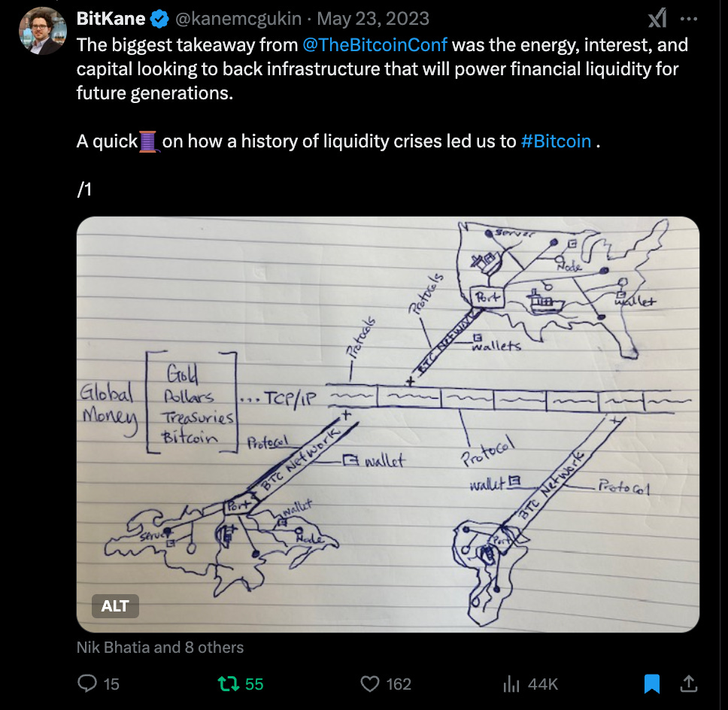
Task: Click the BitKane display name
Action: pos(111,19)
